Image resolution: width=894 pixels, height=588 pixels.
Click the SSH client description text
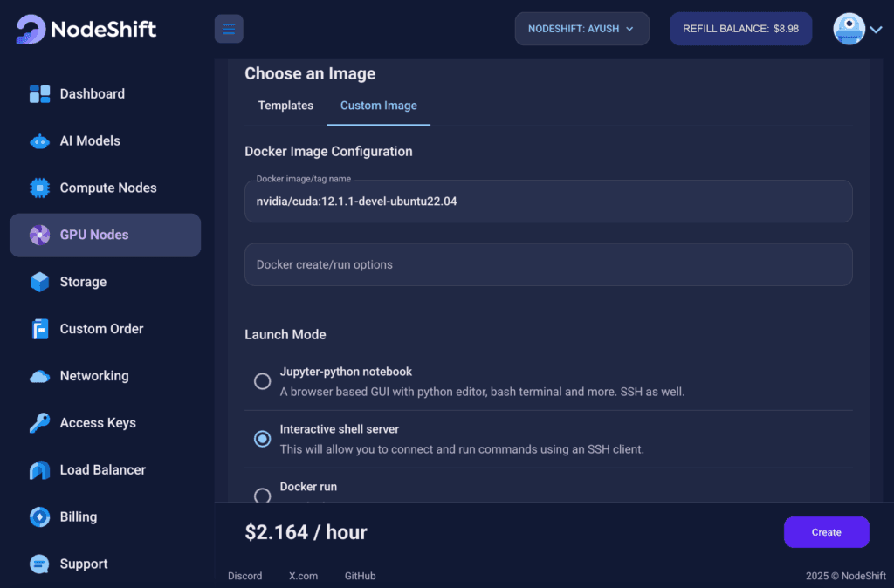coord(462,449)
